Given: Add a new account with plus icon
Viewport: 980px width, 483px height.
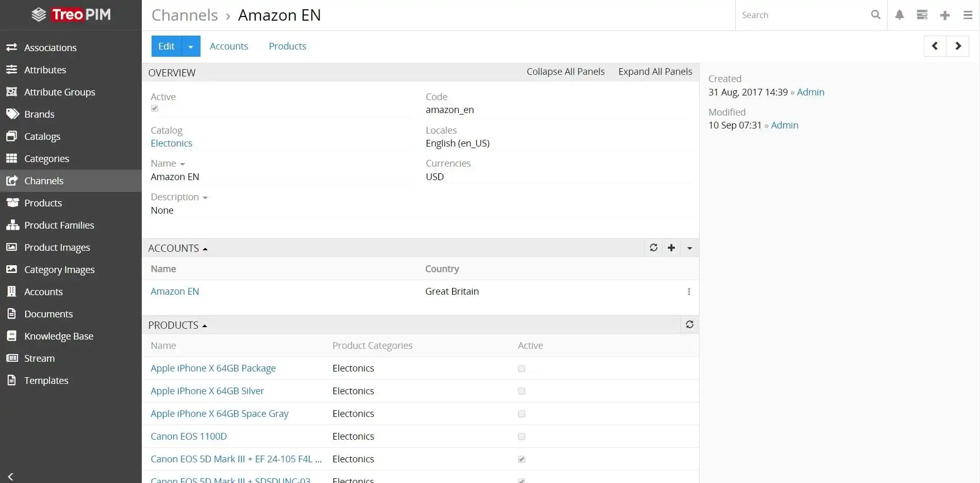Looking at the screenshot, I should (x=671, y=248).
